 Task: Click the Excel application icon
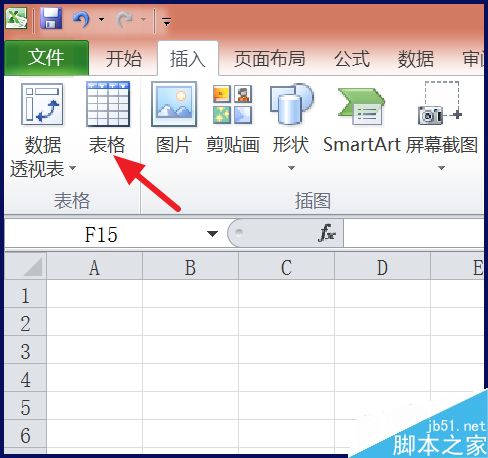tap(16, 19)
